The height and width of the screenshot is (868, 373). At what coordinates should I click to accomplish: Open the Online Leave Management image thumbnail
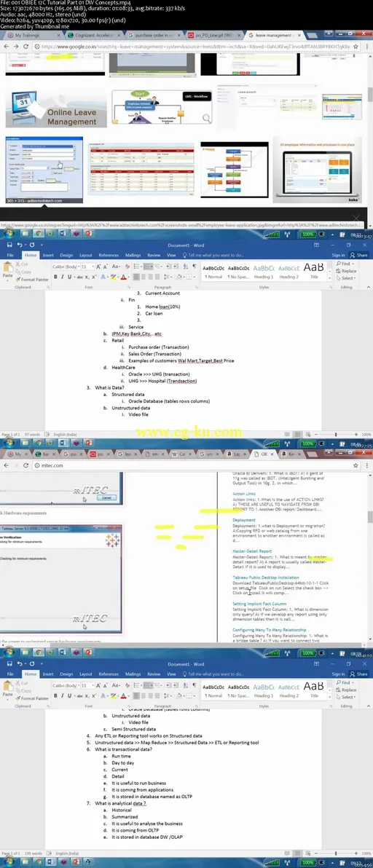point(56,106)
